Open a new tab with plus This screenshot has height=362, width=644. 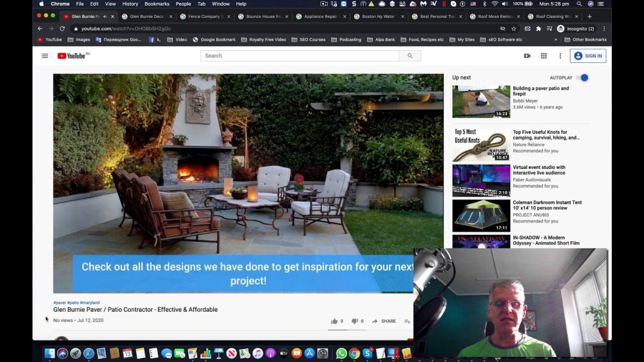click(589, 16)
